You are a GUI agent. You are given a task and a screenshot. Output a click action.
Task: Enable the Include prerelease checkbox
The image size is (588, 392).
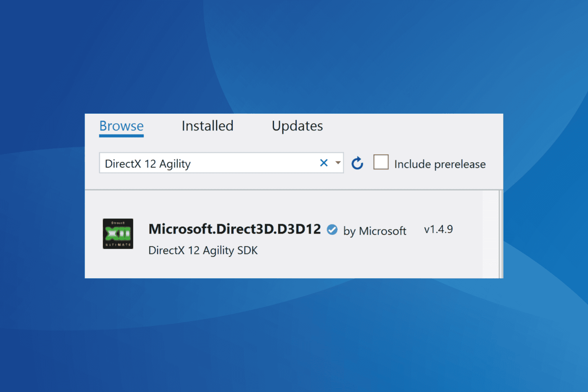[381, 162]
